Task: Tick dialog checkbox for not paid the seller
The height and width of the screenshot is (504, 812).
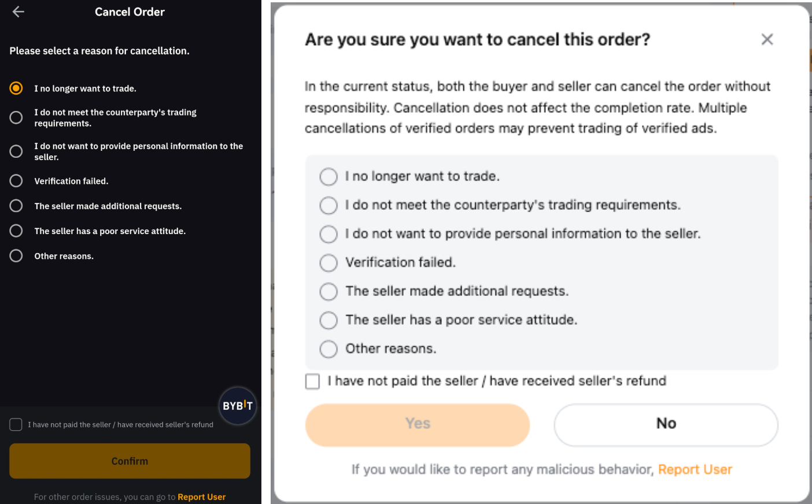Action: pos(312,381)
